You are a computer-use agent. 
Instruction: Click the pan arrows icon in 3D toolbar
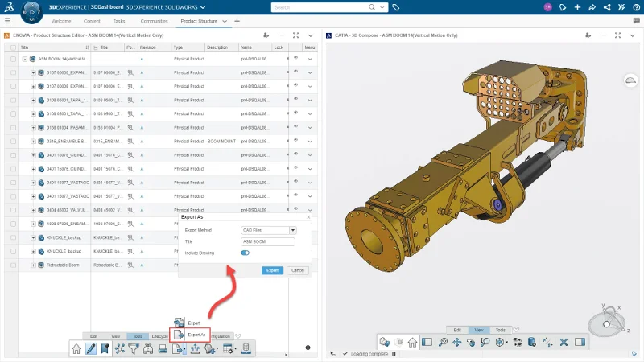pyautogui.click(x=456, y=343)
